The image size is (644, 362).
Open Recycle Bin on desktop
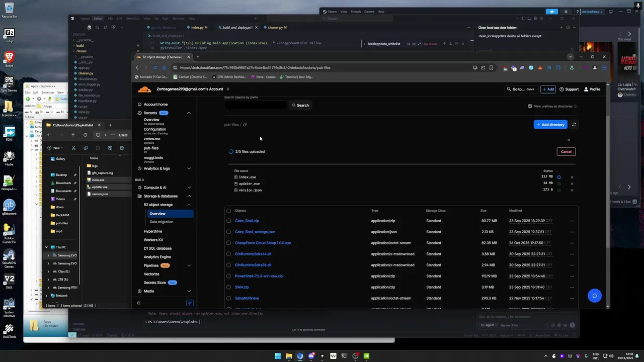click(9, 11)
